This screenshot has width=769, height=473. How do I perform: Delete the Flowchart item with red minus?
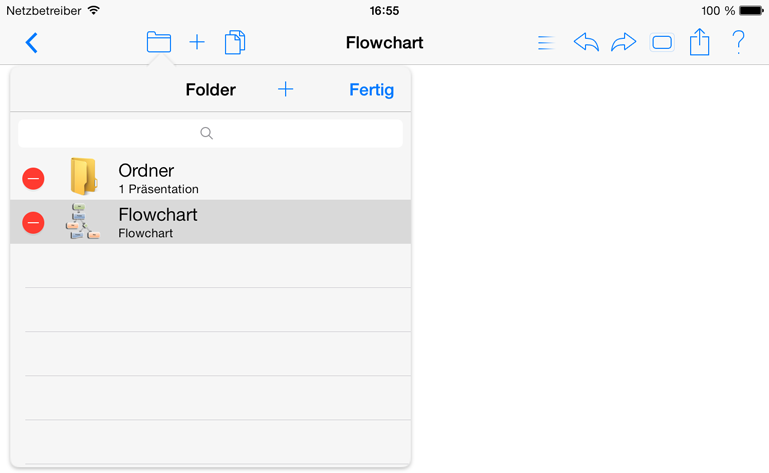pos(33,222)
